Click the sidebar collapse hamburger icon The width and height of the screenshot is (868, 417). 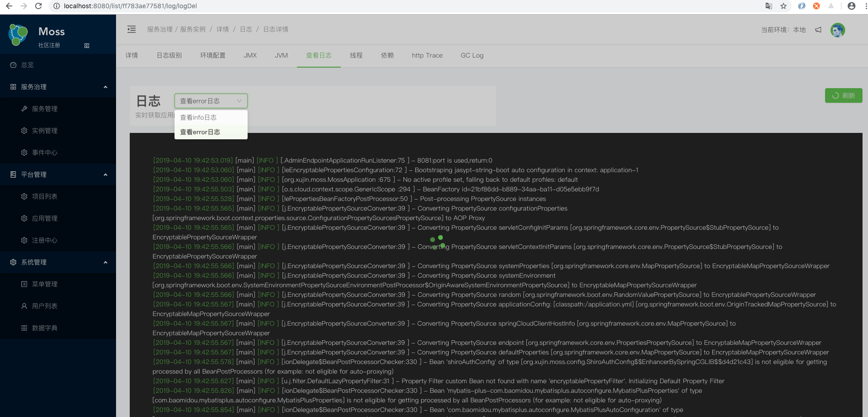(x=132, y=29)
